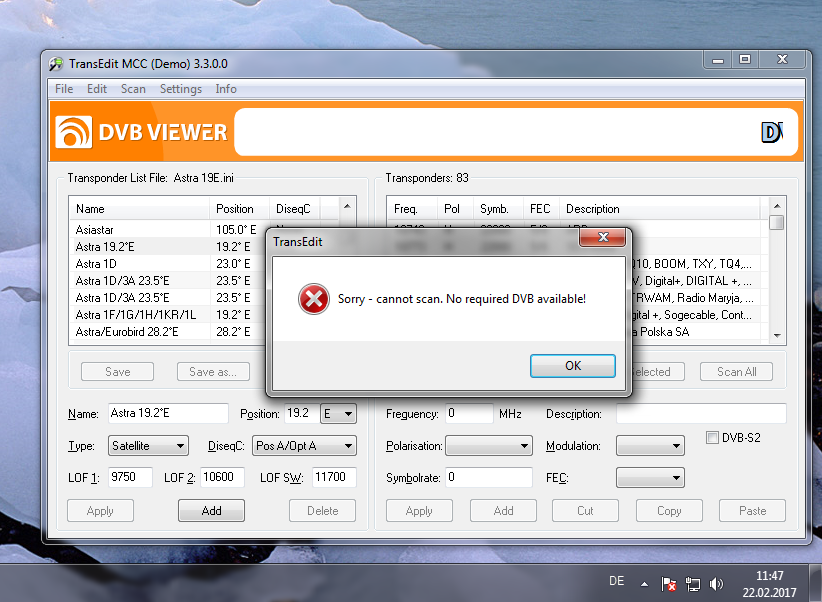822x602 pixels.
Task: Select the Astra 1F/1G/1H/1KR/1L row
Action: point(168,315)
